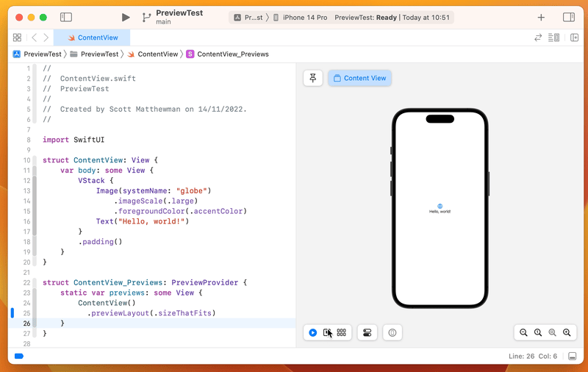The width and height of the screenshot is (588, 372).
Task: Select the Pr...st scheme selector
Action: pyautogui.click(x=248, y=18)
